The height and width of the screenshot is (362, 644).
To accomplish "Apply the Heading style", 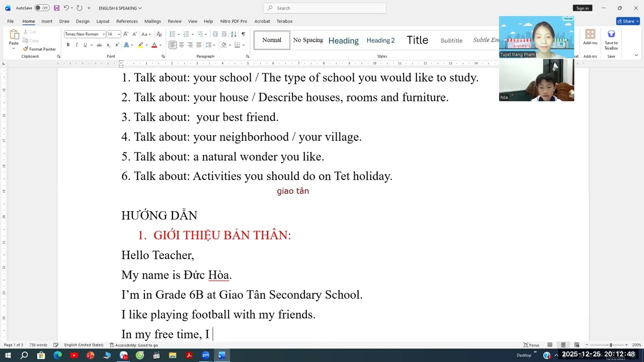I will point(344,40).
